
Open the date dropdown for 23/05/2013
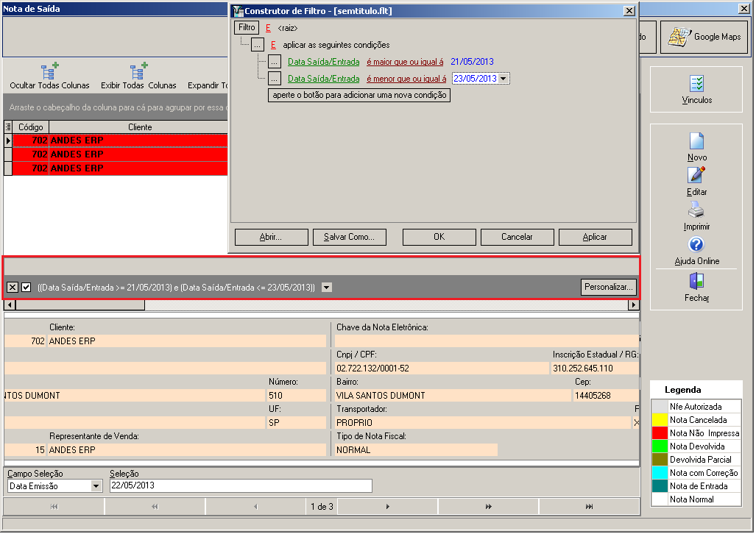pyautogui.click(x=504, y=79)
